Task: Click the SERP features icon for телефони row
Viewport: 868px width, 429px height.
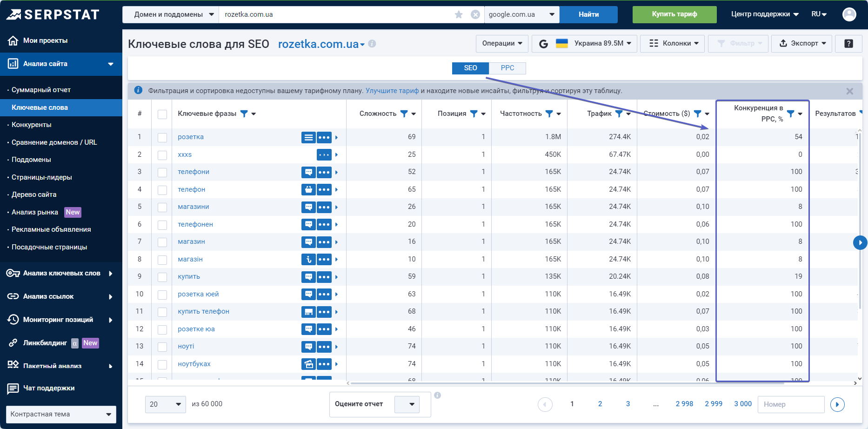Action: [308, 172]
